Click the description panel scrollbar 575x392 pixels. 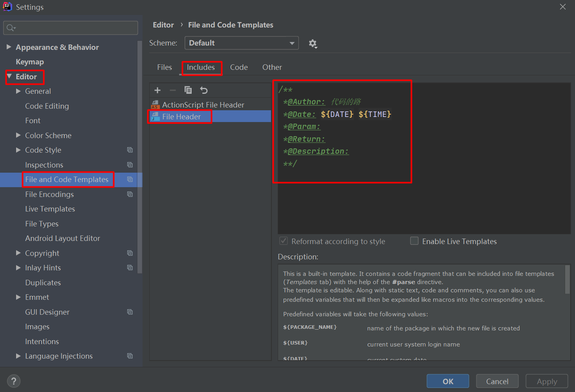(567, 279)
